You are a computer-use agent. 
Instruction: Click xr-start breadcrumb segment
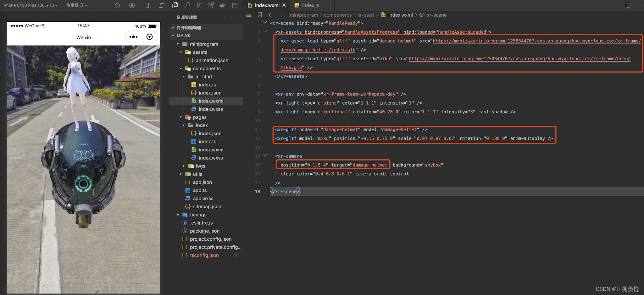[366, 15]
